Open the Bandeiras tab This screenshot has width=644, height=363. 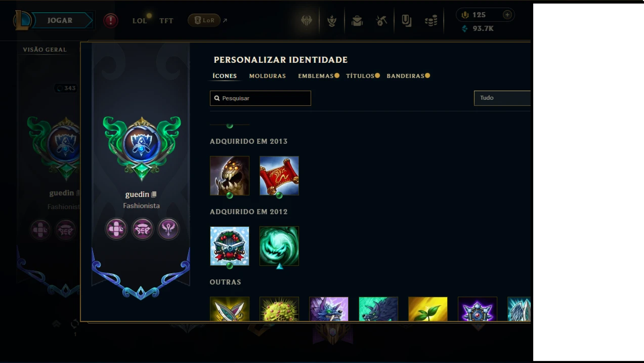point(405,76)
